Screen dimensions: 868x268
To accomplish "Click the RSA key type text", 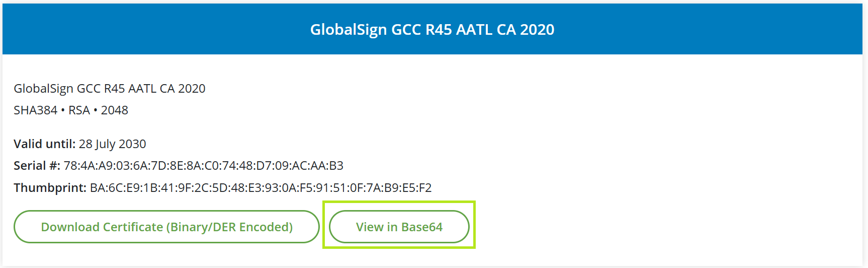I will click(x=79, y=110).
